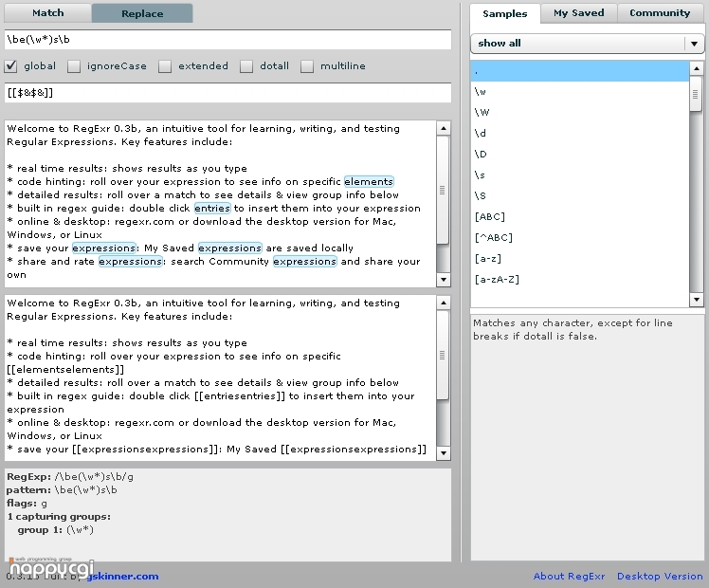Click scroll up arrow of source text area
Image resolution: width=709 pixels, height=588 pixels.
[444, 128]
